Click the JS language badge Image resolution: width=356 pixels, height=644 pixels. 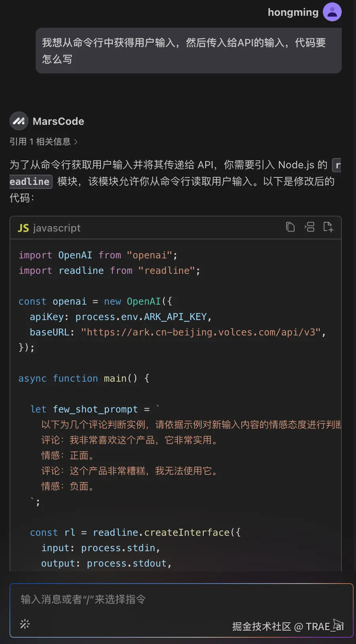point(23,228)
